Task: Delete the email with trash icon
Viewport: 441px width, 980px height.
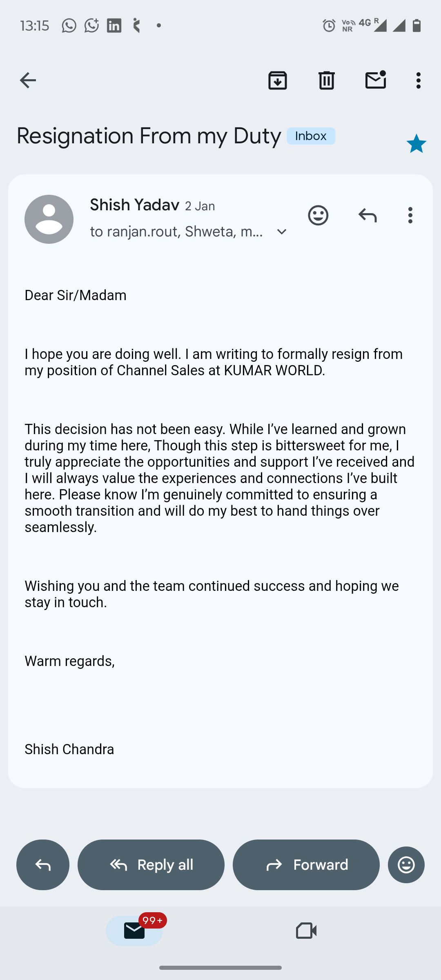Action: (327, 80)
